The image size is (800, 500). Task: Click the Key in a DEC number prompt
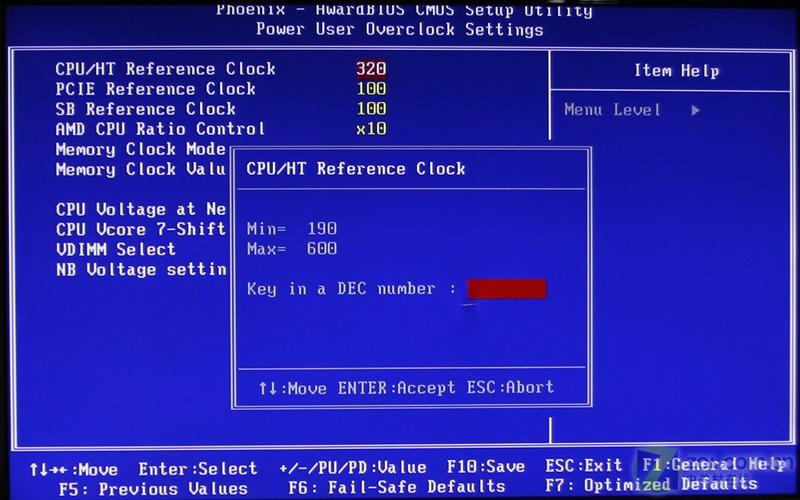(351, 289)
